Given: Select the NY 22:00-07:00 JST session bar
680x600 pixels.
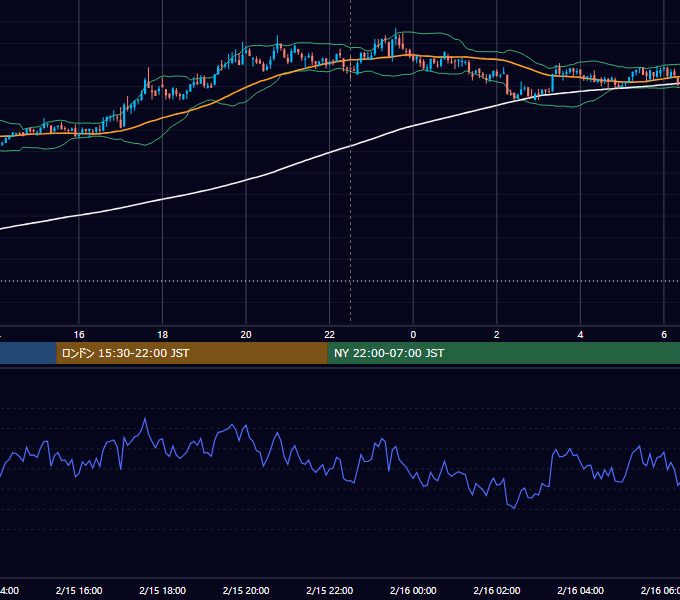Looking at the screenshot, I should coord(503,353).
